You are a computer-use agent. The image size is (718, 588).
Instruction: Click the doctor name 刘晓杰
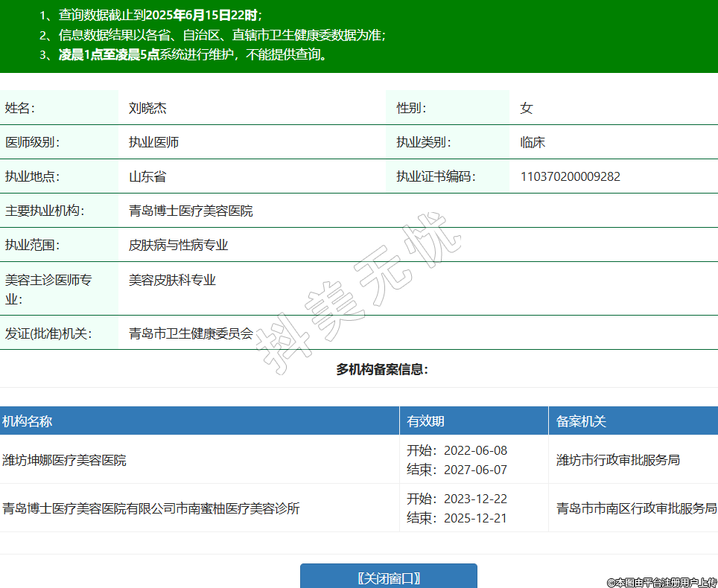[147, 108]
